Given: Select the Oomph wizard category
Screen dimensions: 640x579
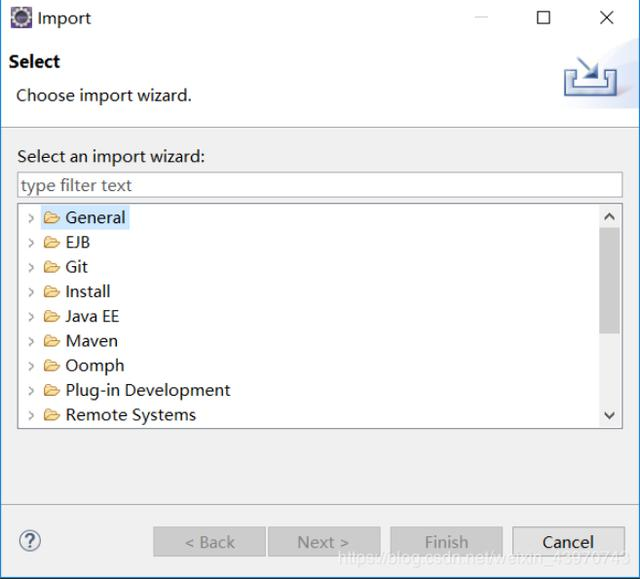Looking at the screenshot, I should 95,366.
